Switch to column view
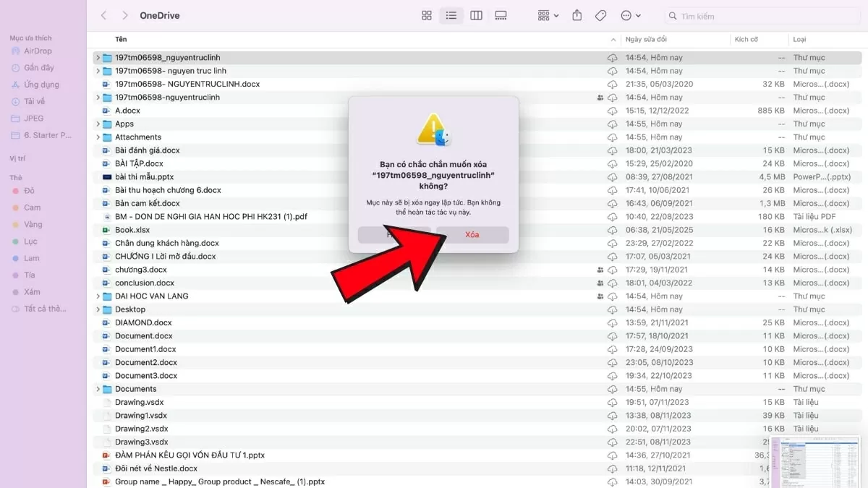Viewport: 868px width, 488px height. (x=476, y=16)
